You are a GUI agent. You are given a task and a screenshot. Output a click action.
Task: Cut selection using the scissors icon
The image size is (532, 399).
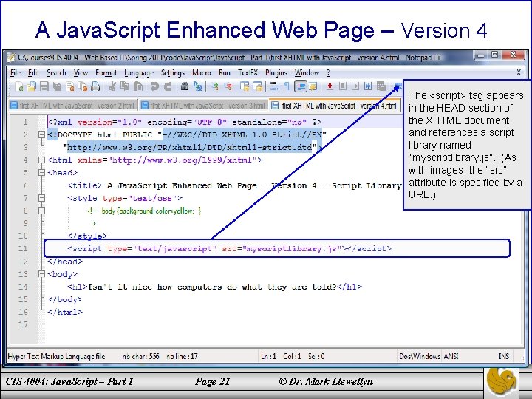tap(112, 86)
